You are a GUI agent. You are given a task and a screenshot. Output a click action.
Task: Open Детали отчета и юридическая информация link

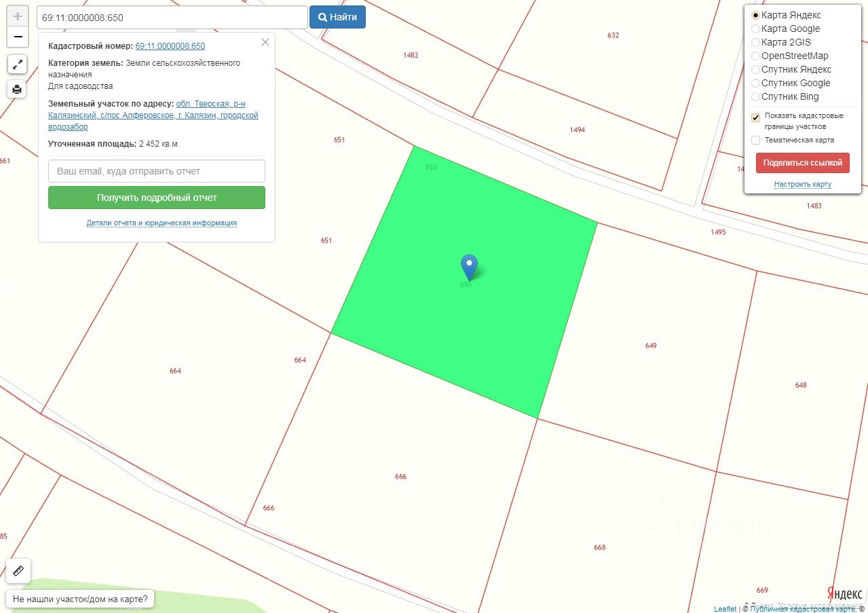(162, 223)
